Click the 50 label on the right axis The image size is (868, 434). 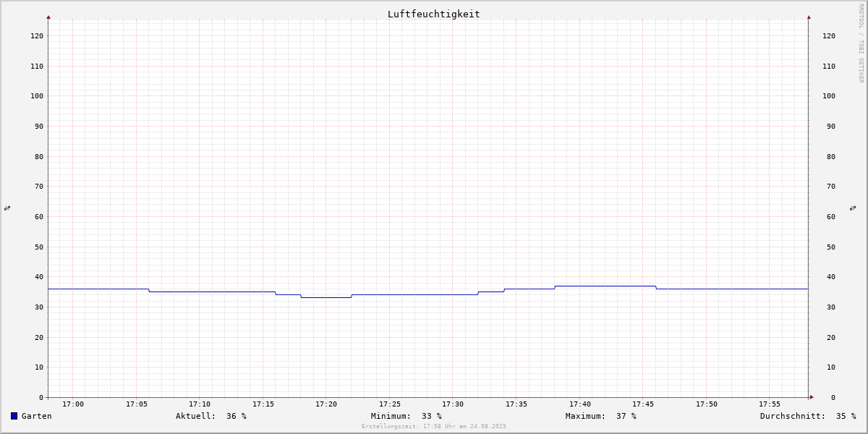click(x=831, y=247)
